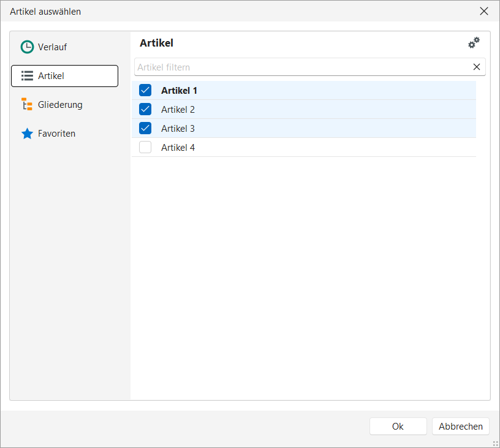
Task: Select the Artikel 4 row label
Action: [x=178, y=148]
